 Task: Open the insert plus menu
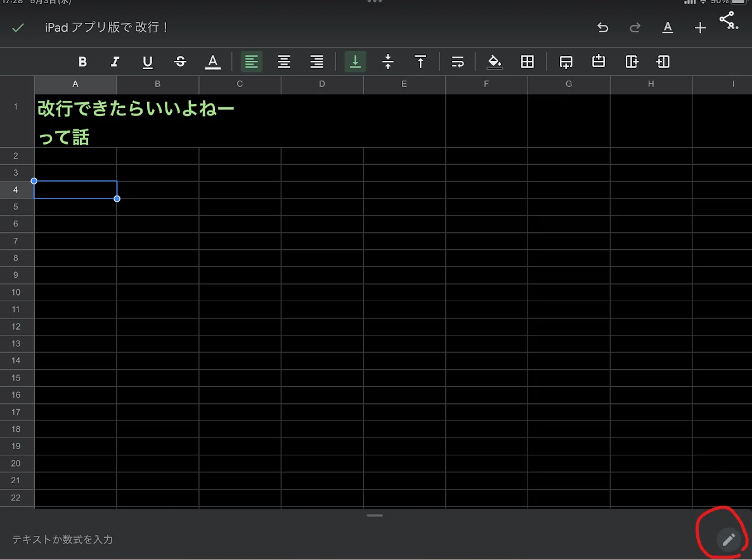click(700, 28)
